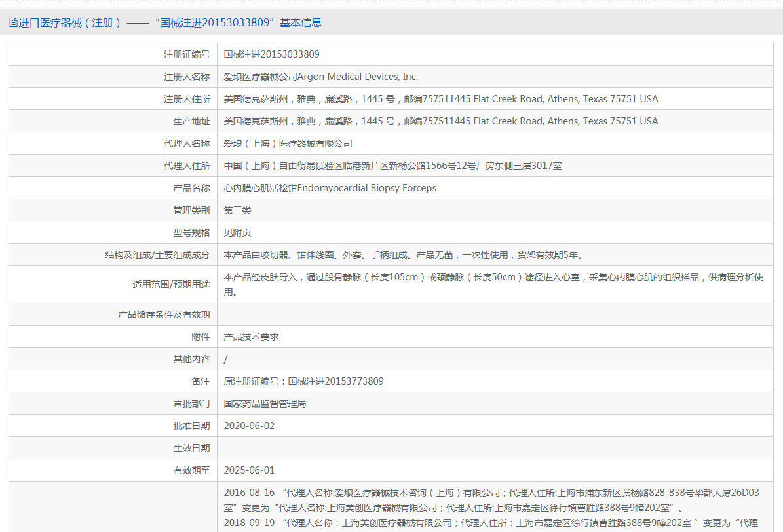Select agent name 爱琅（上海）医疗器械有限公司

coord(288,143)
